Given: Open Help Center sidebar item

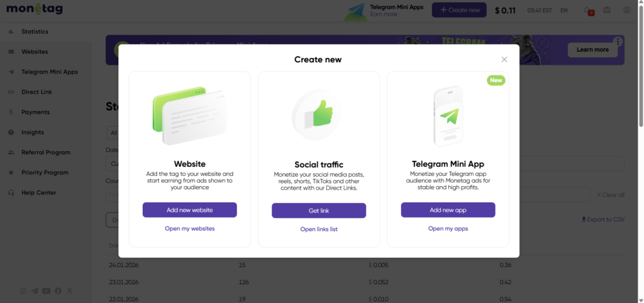Looking at the screenshot, I should (38, 192).
